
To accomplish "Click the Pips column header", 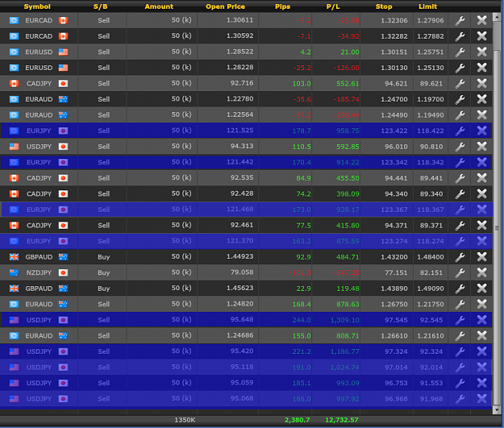I will point(283,6).
